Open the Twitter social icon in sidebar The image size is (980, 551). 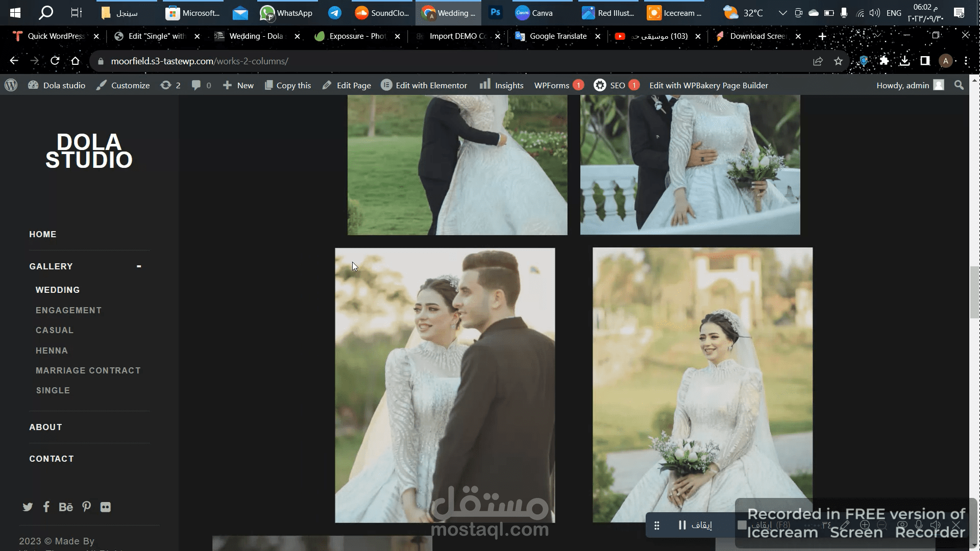[28, 507]
